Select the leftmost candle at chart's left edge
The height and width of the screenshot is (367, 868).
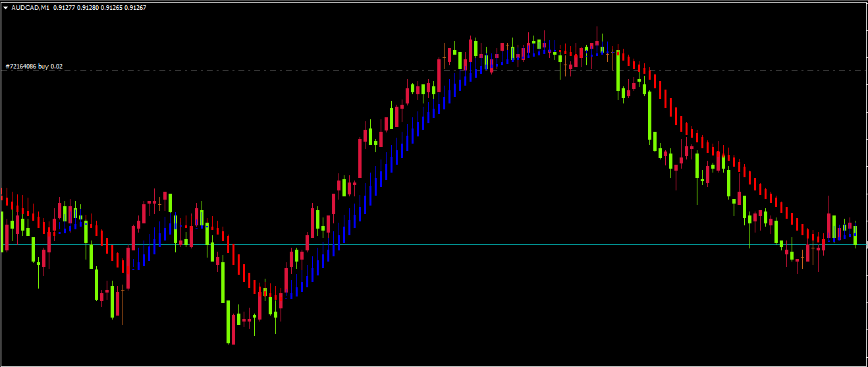click(x=2, y=231)
